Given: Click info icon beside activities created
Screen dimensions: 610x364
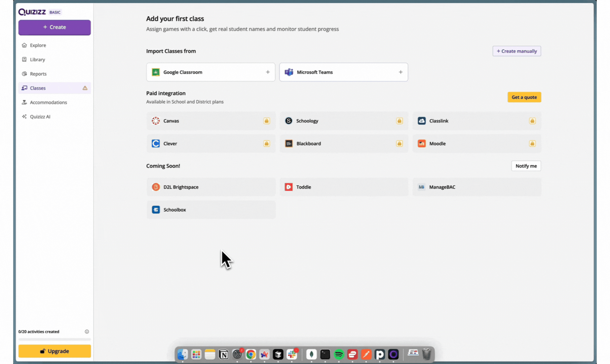Looking at the screenshot, I should 87,332.
